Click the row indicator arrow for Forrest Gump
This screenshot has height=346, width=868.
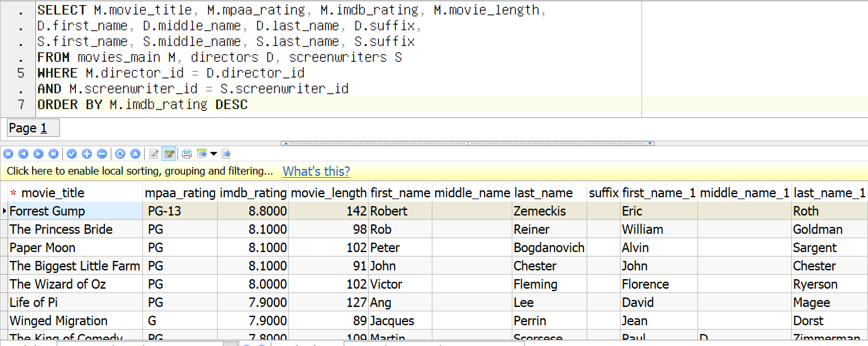[x=4, y=211]
